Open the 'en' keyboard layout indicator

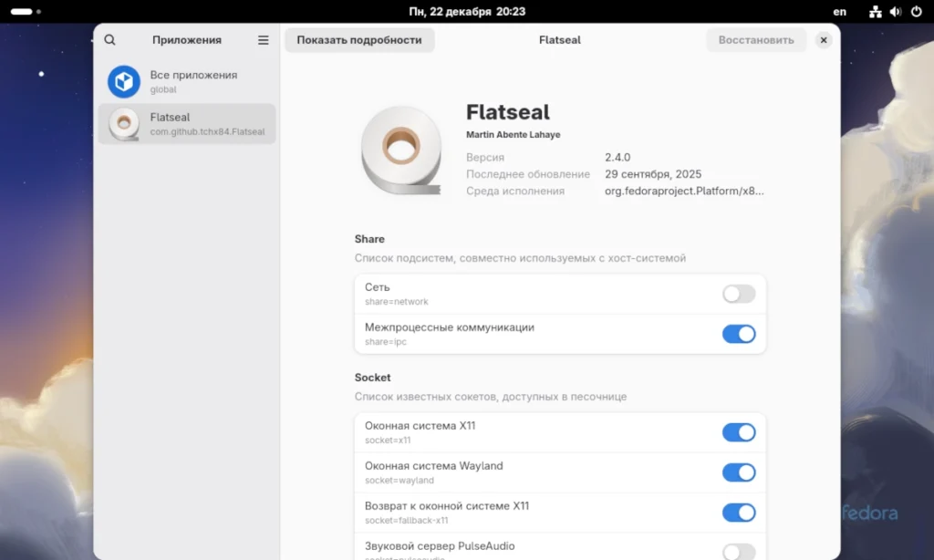point(839,11)
